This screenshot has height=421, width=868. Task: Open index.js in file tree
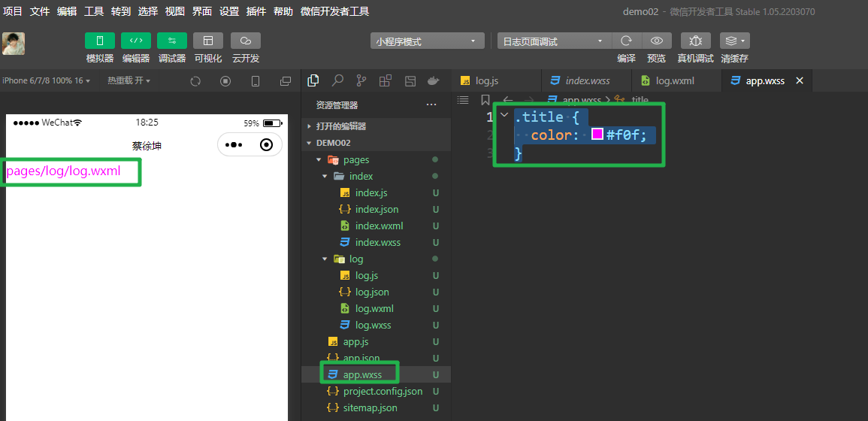click(x=377, y=192)
